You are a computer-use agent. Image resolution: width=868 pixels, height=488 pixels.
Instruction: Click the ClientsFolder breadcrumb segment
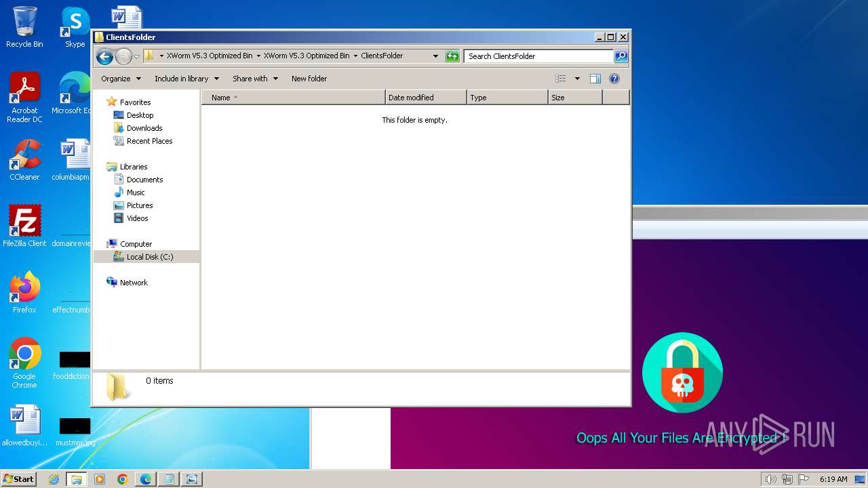coord(382,56)
